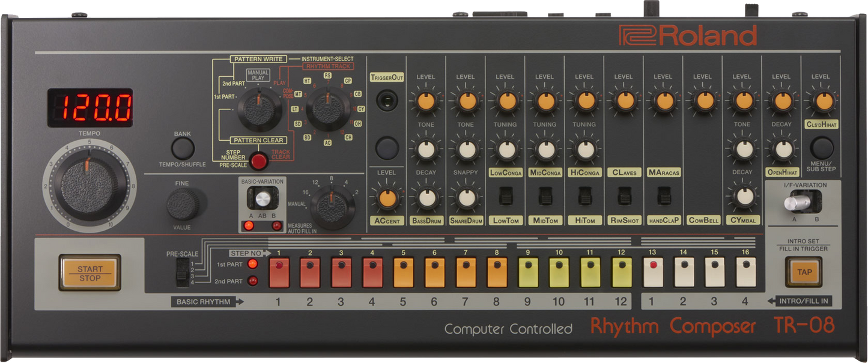Toggle the Claves/RimShot selector switch
The image size is (868, 363).
point(624,196)
